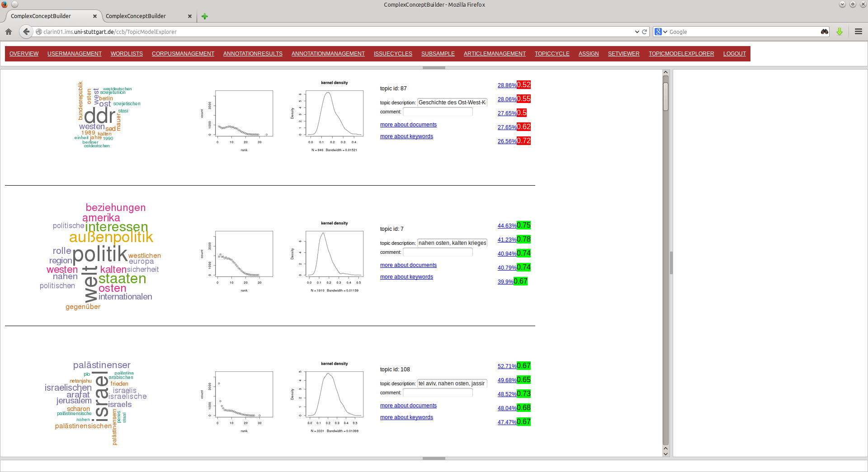The height and width of the screenshot is (472, 868).
Task: Click the comment field for topic 87
Action: click(x=438, y=112)
